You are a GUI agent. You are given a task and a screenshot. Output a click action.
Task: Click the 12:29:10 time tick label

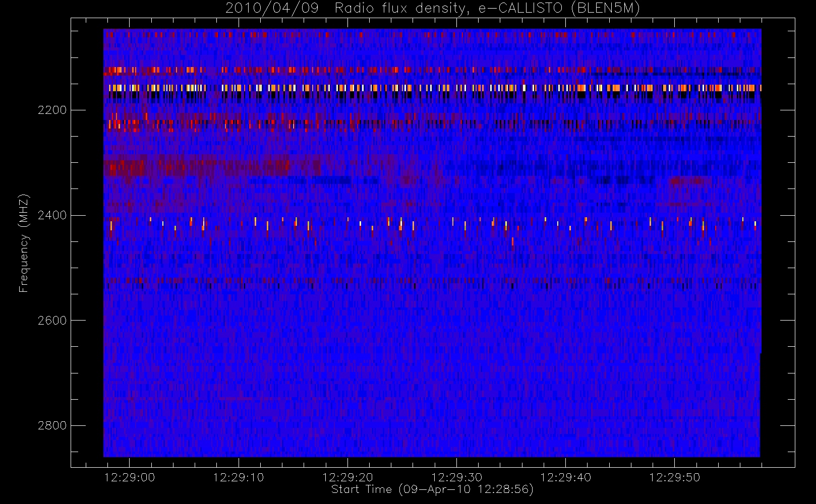click(239, 477)
